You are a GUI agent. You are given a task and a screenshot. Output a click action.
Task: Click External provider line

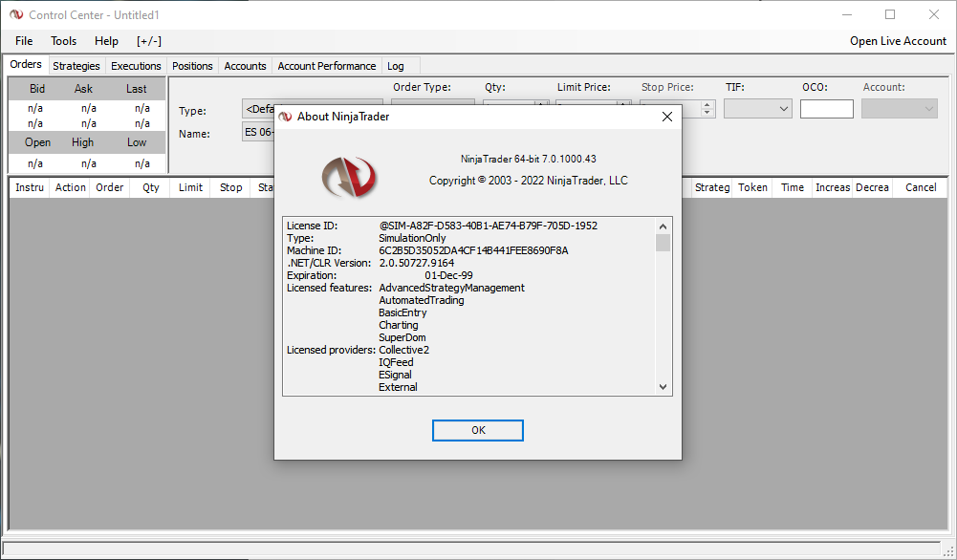398,387
